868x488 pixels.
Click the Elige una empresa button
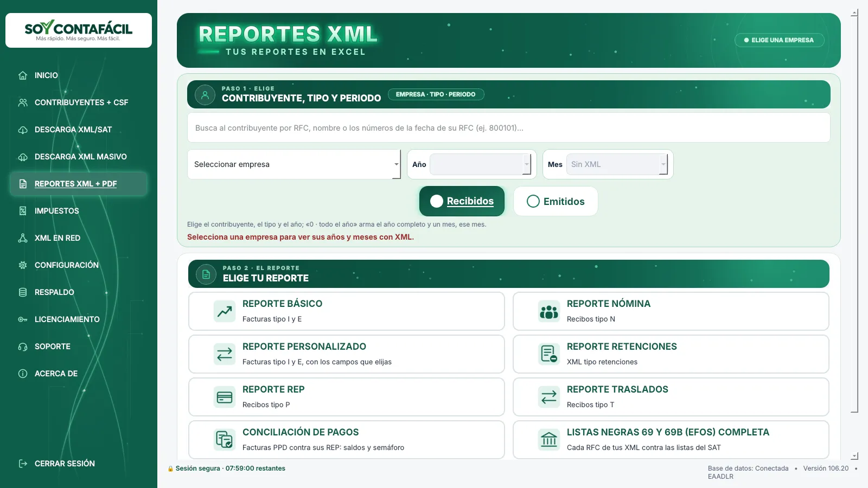779,40
